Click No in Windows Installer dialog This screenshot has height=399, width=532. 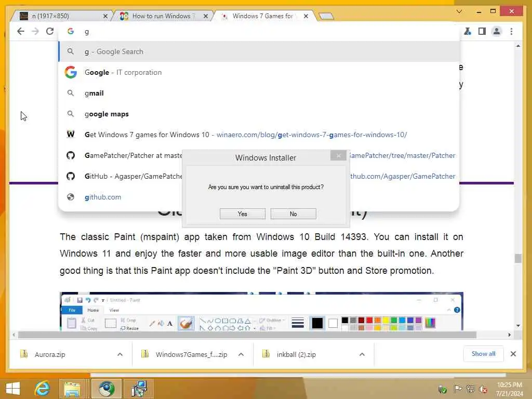[x=293, y=214]
